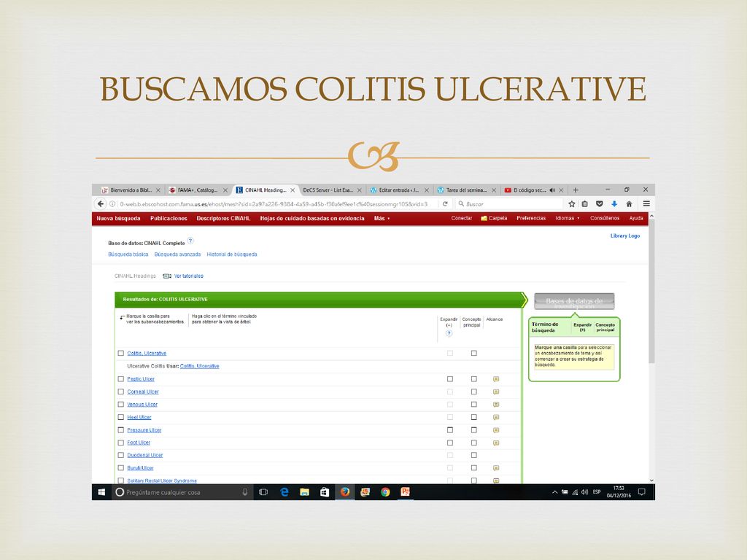
Task: Open the Firefox hamburger menu
Action: (x=646, y=204)
